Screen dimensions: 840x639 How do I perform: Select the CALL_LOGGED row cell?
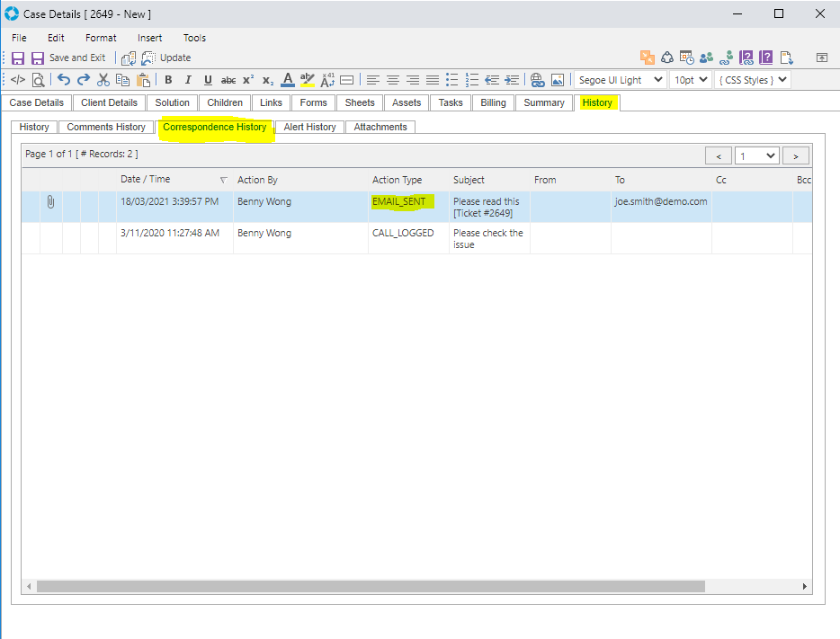click(408, 238)
